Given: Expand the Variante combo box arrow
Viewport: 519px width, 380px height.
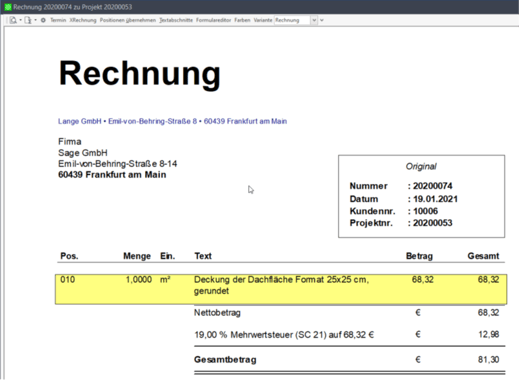Looking at the screenshot, I should click(314, 20).
